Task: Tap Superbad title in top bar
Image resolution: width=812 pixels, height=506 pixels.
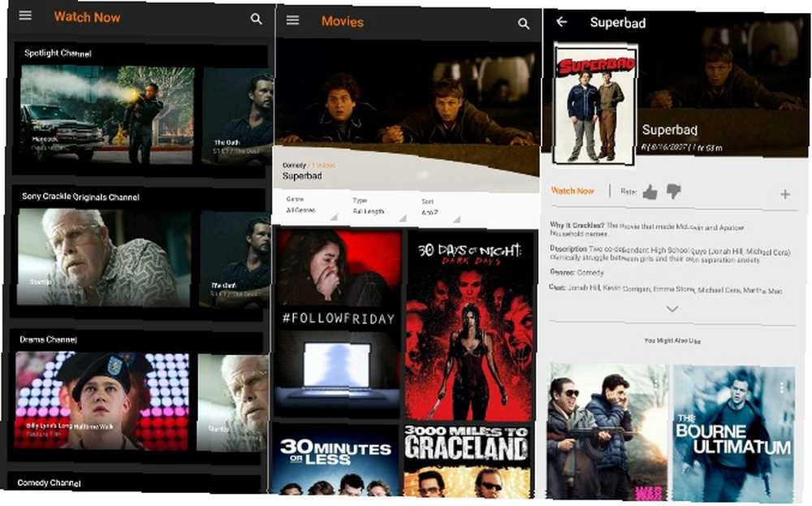Action: pyautogui.click(x=618, y=23)
